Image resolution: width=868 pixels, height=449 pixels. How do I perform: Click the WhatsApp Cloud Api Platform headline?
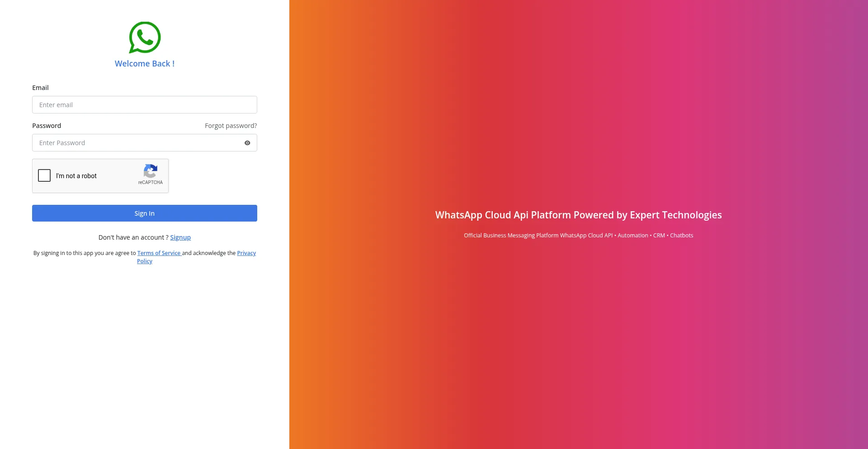point(579,215)
